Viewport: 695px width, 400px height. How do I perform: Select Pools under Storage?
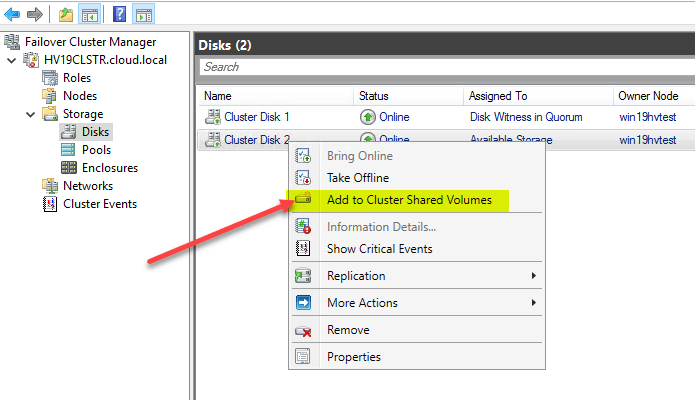pyautogui.click(x=96, y=150)
